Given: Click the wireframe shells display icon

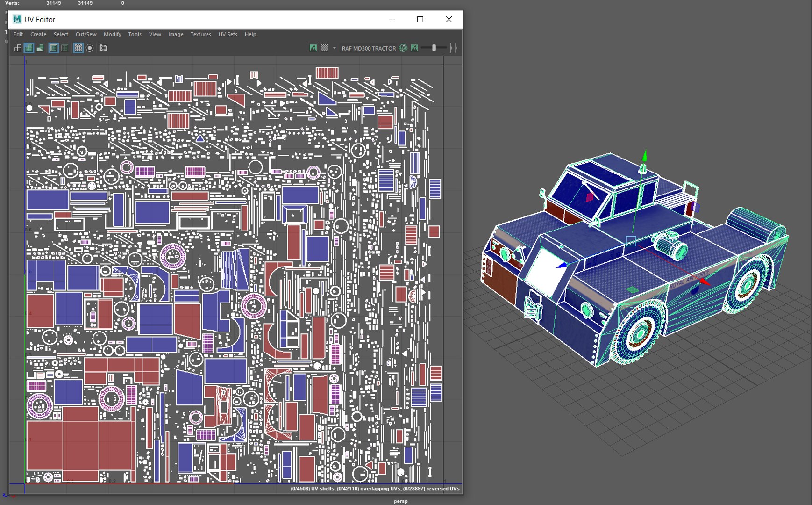Looking at the screenshot, I should coord(18,48).
